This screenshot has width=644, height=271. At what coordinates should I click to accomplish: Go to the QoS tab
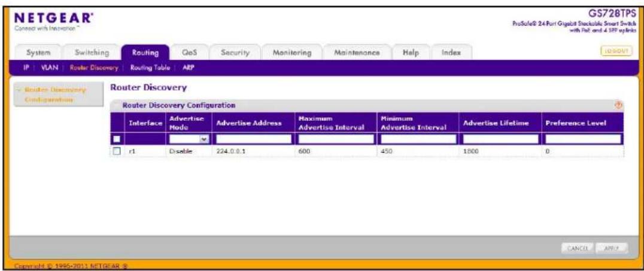189,53
